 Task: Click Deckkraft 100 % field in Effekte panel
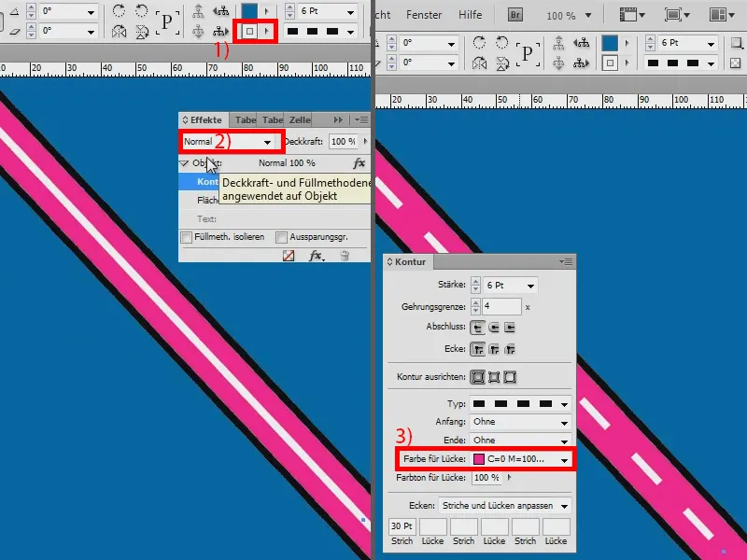[344, 142]
